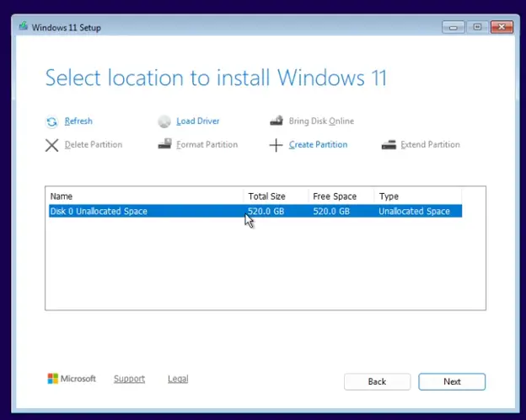Click the Total Size column header
Image resolution: width=526 pixels, height=420 pixels.
click(276, 196)
